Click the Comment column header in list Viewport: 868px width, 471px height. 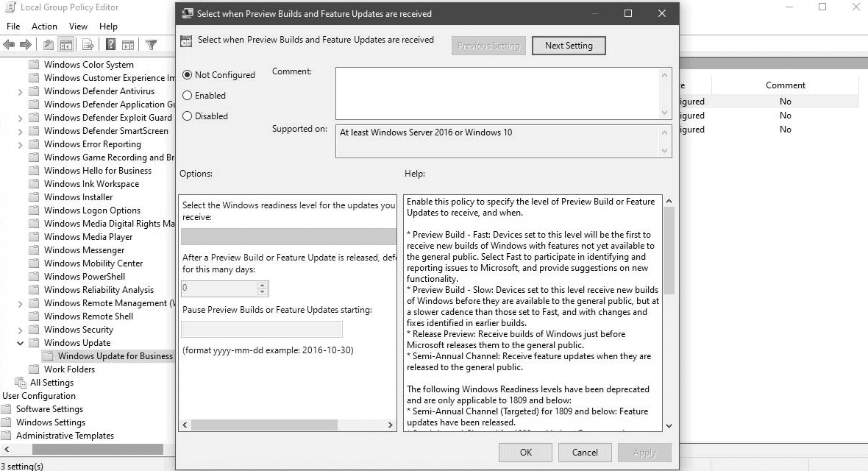click(x=785, y=85)
